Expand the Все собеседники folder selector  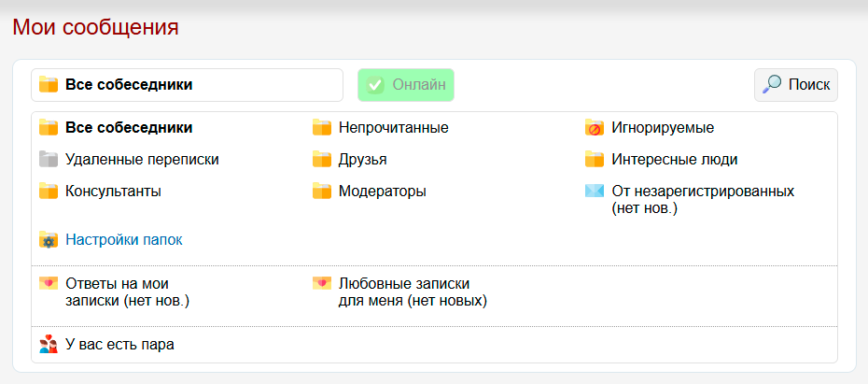coord(187,85)
